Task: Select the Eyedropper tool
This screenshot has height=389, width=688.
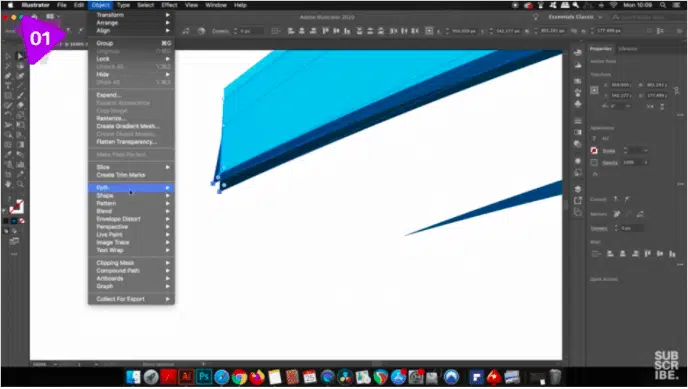Action: pyautogui.click(x=8, y=154)
